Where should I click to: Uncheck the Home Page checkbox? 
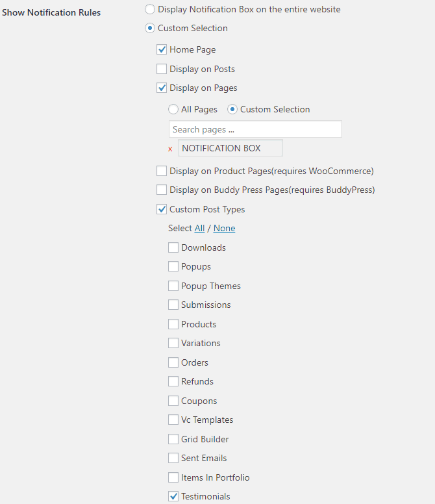(162, 49)
